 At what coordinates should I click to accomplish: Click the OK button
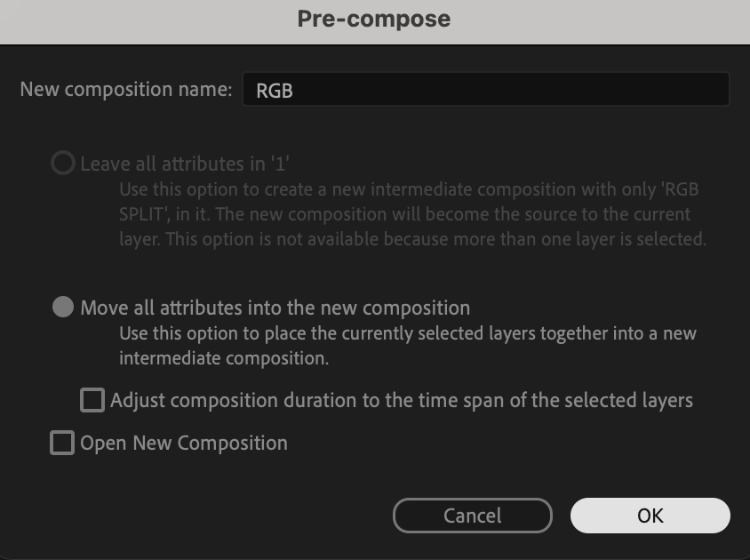point(650,516)
